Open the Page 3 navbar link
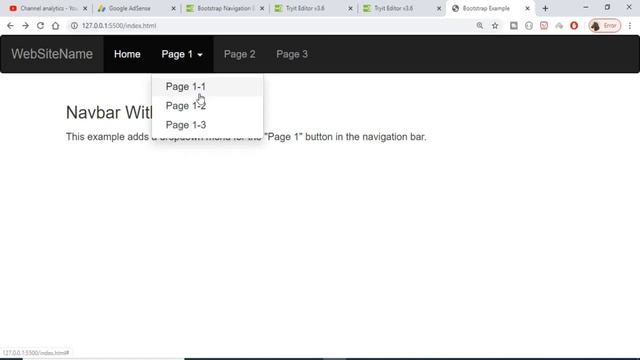The width and height of the screenshot is (640, 360). 292,54
